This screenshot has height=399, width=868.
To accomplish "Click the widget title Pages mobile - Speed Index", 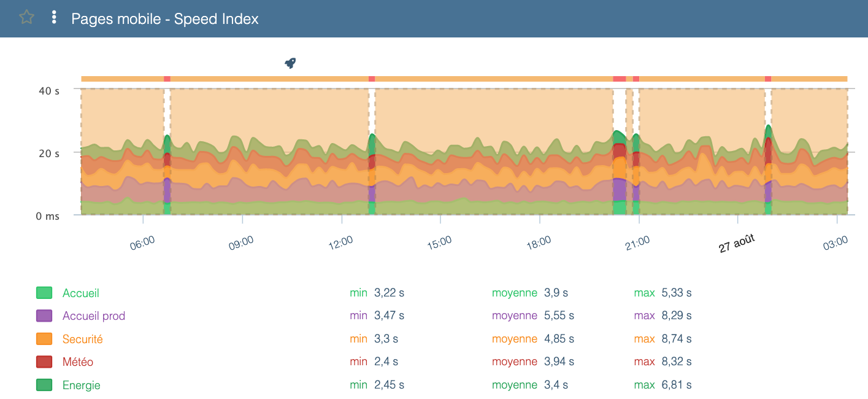I will coord(165,18).
